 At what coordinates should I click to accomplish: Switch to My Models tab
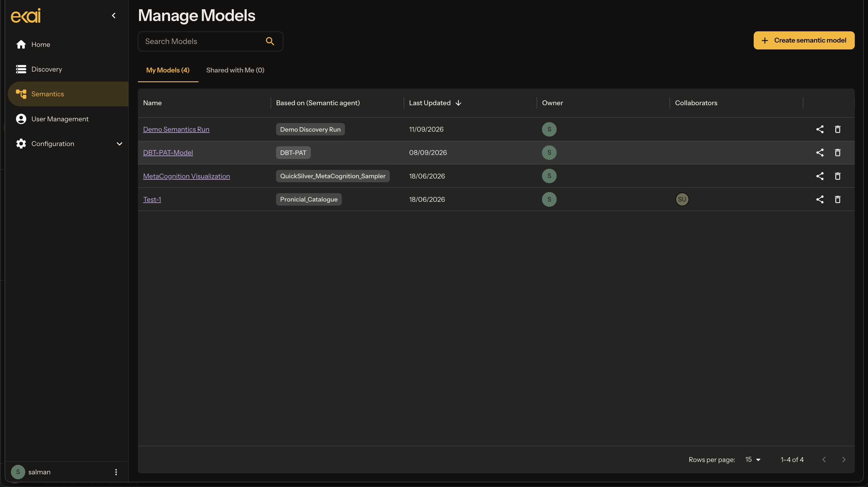[168, 70]
